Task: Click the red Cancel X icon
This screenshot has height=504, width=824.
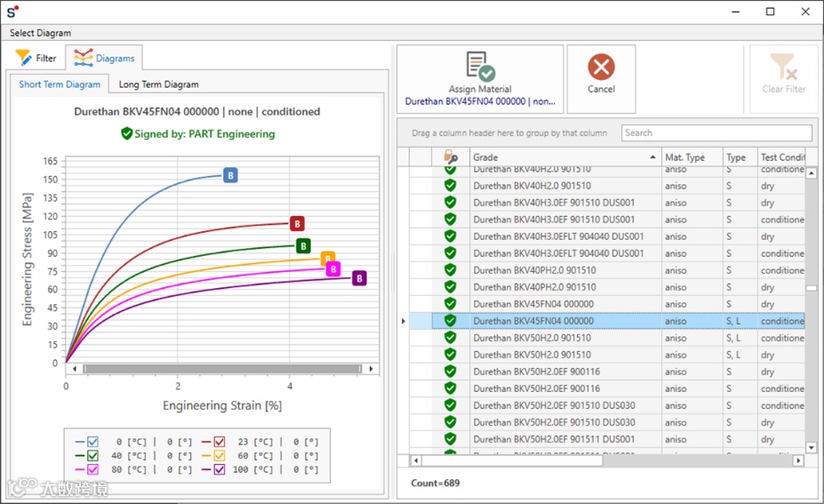Action: tap(601, 67)
